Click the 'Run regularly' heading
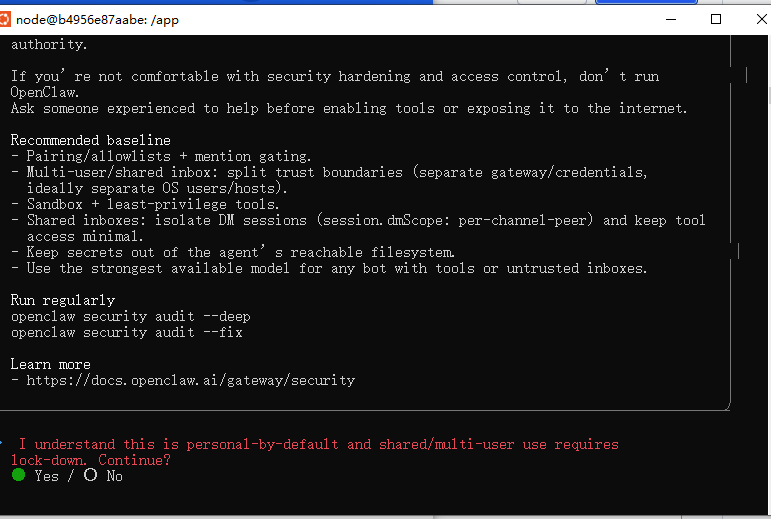771x519 pixels. click(x=63, y=300)
